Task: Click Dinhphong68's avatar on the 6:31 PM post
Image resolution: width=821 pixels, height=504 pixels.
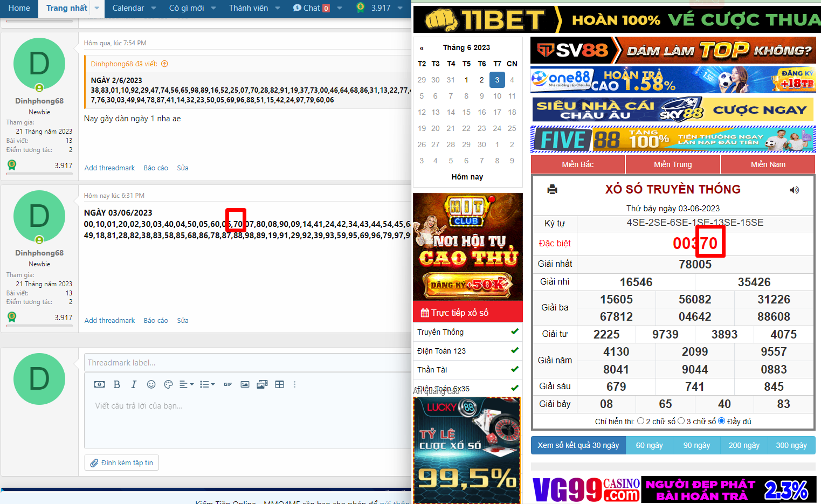Action: pyautogui.click(x=39, y=217)
